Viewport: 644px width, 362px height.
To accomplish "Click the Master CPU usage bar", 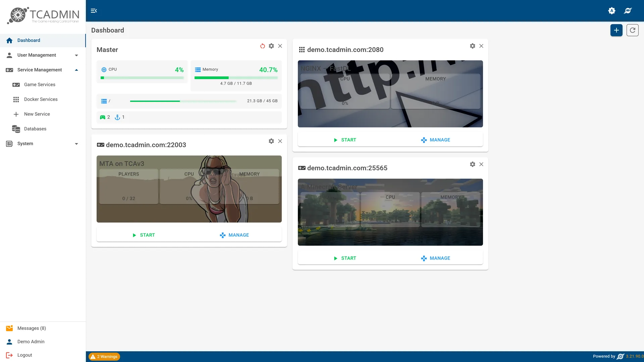I will pyautogui.click(x=142, y=78).
